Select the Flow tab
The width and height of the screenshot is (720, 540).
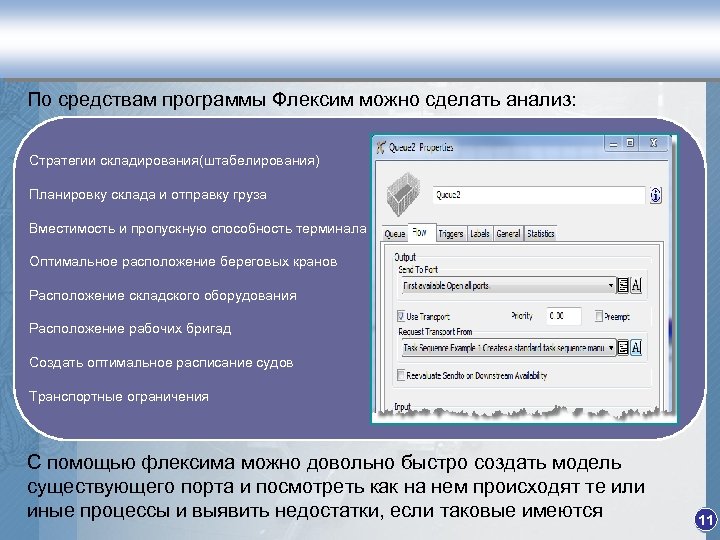420,232
